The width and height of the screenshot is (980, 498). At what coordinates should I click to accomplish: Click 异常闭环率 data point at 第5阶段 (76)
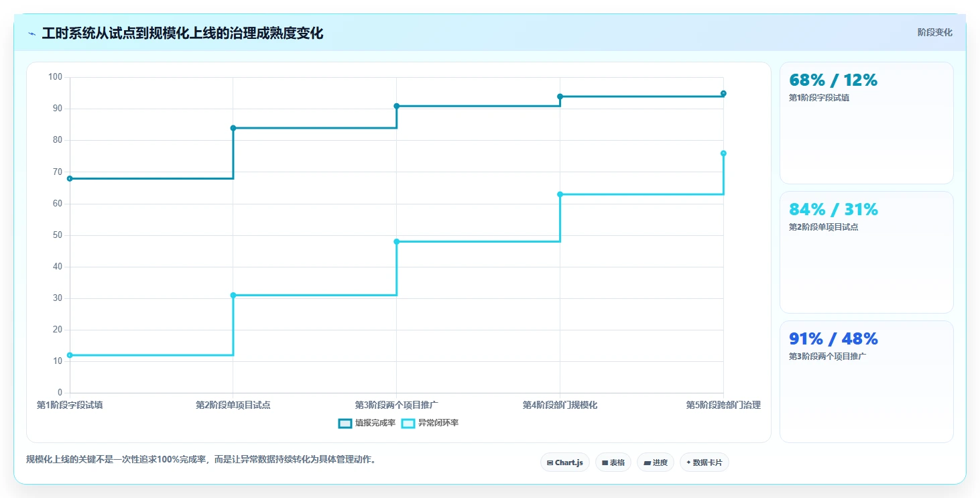coord(723,153)
